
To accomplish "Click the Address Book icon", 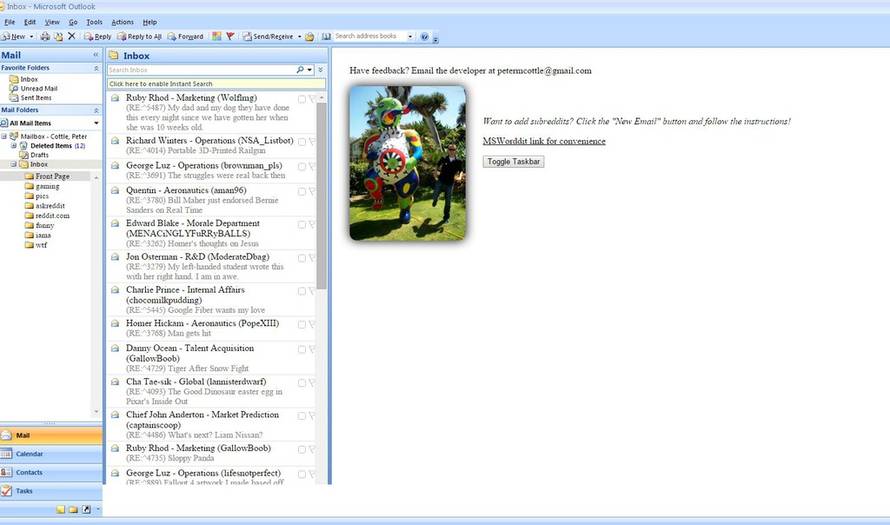I will pos(326,36).
